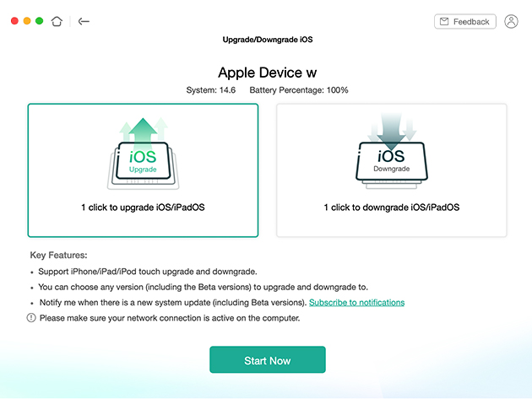Image resolution: width=532 pixels, height=399 pixels.
Task: Go to the home screen icon
Action: (57, 21)
